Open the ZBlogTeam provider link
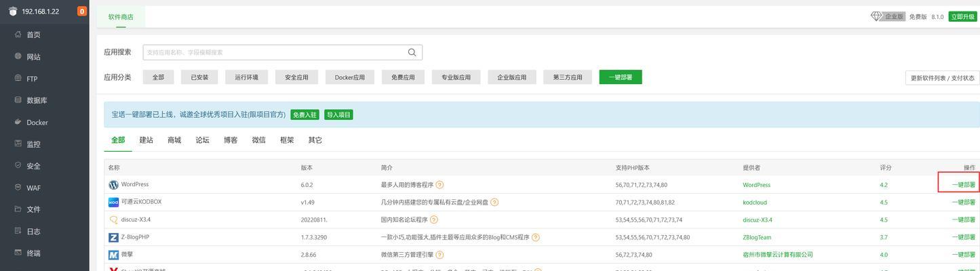The width and height of the screenshot is (980, 271). (757, 237)
